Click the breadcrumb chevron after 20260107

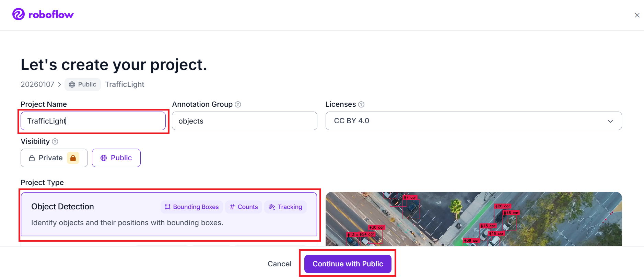click(59, 84)
